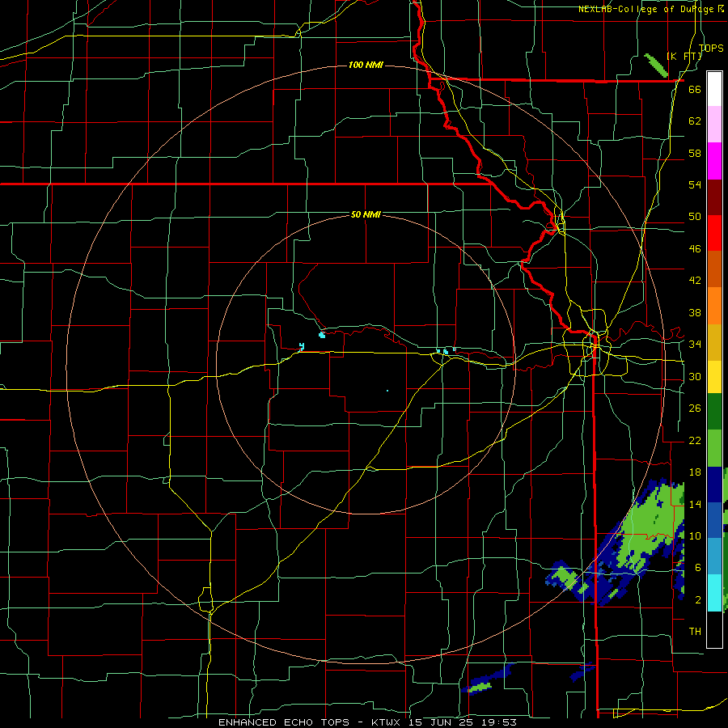The width and height of the screenshot is (728, 728).
Task: Click the legend value '18'
Action: tap(695, 472)
